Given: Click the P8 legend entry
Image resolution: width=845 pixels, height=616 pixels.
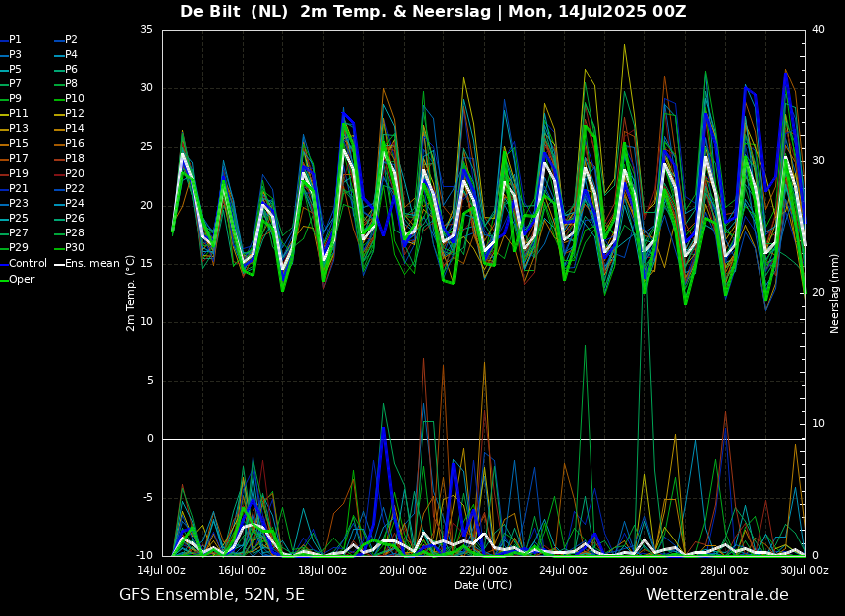Looking at the screenshot, I should (x=71, y=84).
